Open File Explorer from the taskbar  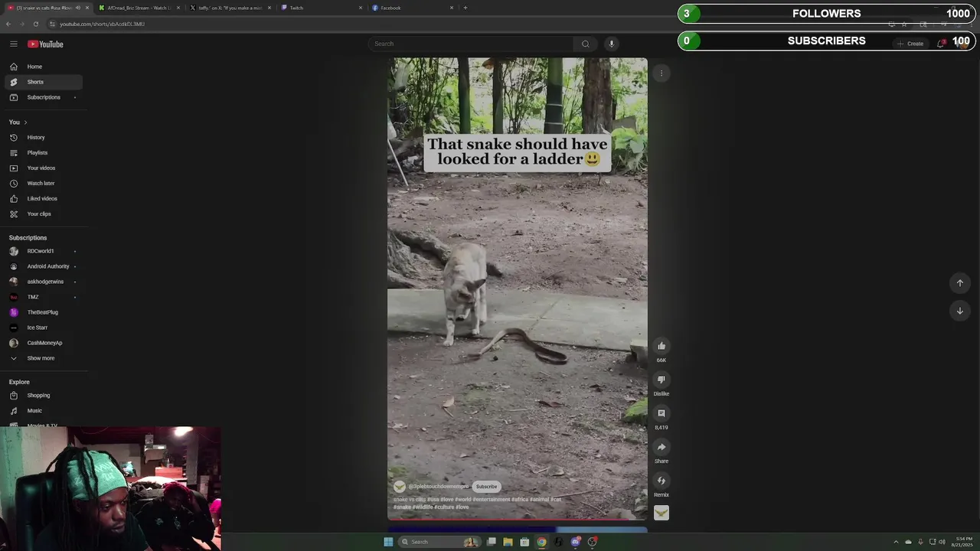[508, 542]
